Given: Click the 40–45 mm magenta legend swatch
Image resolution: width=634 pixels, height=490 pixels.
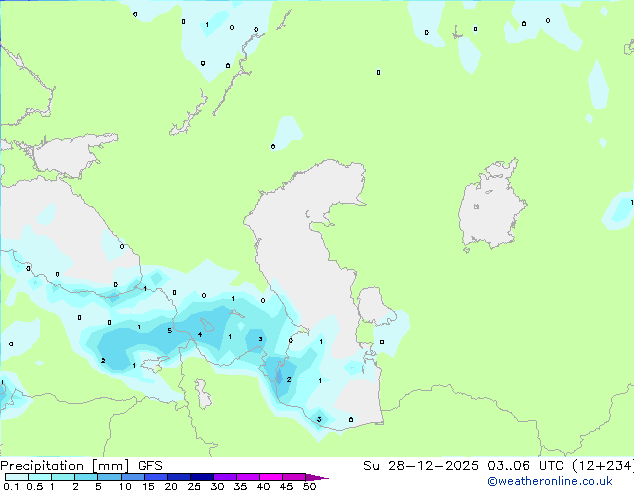Looking at the screenshot, I should [271, 477].
